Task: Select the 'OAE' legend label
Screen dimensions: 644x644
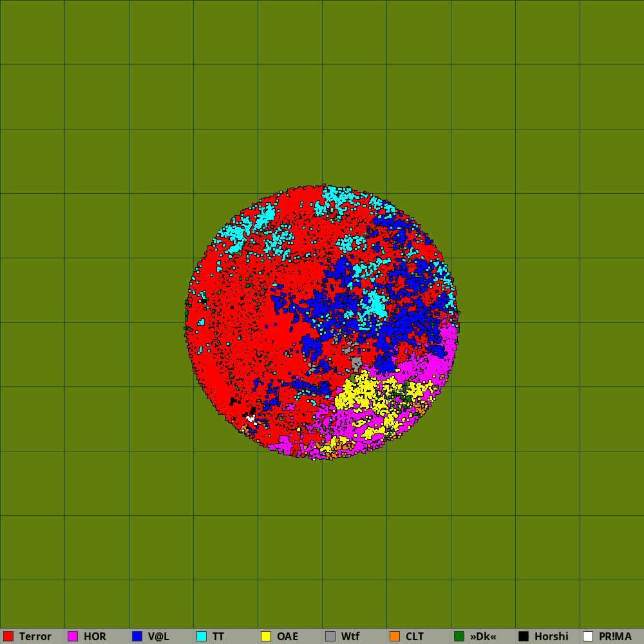Action: [287, 636]
